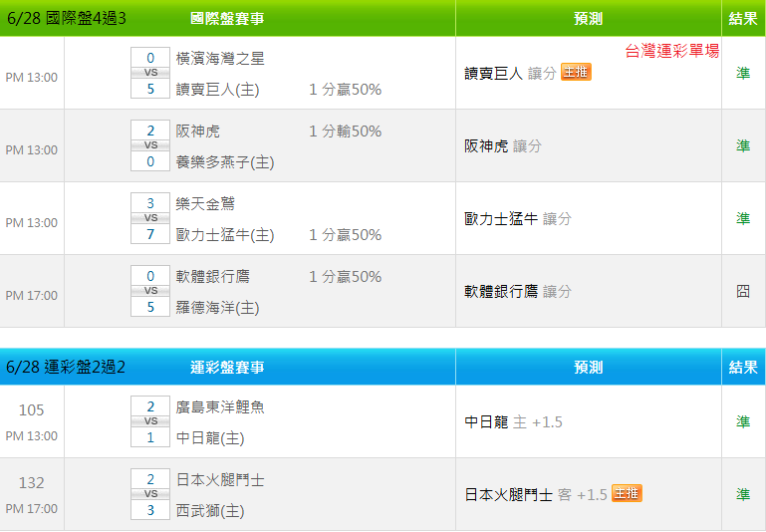This screenshot has height=532, width=766.
Task: Click game number 105
Action: 31,409
